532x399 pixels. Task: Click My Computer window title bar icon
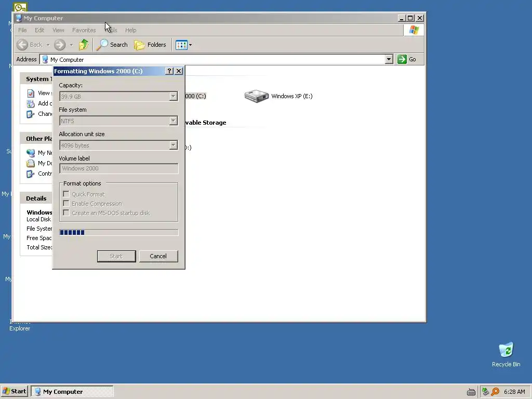19,18
